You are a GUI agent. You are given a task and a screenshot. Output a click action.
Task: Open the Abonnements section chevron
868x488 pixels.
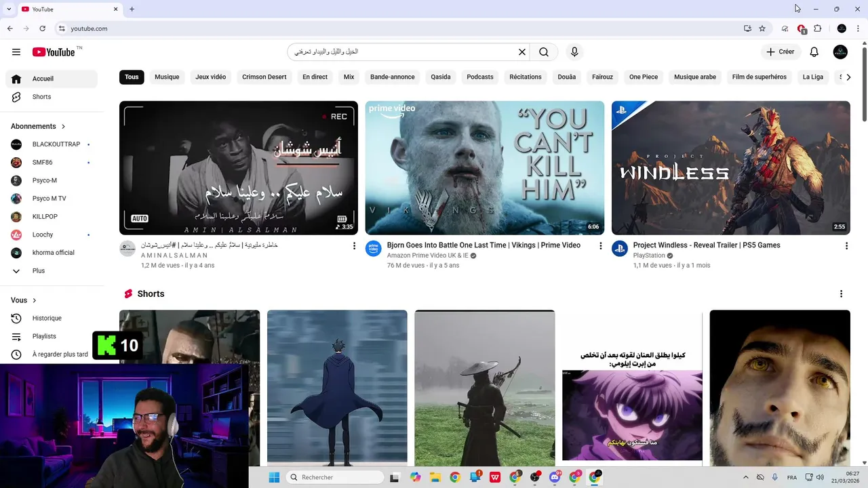64,127
